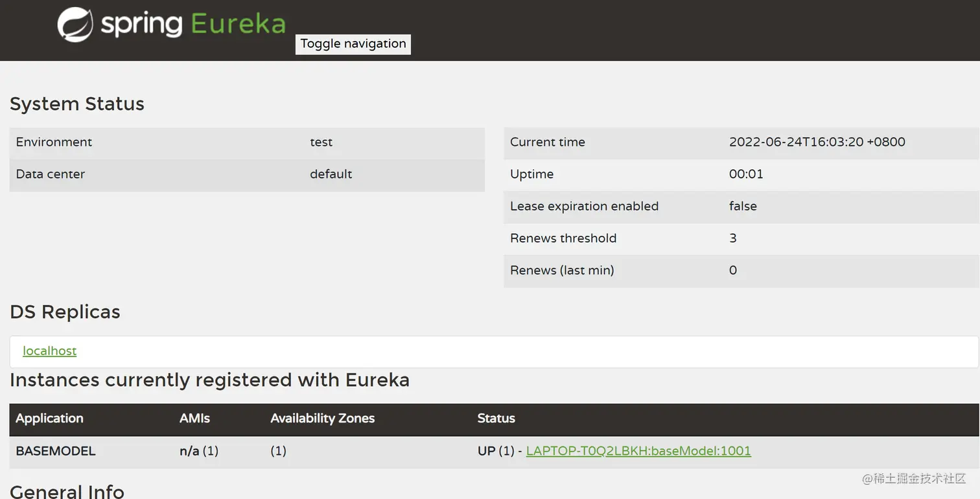Click the Current time timestamp value
The image size is (980, 499).
pyautogui.click(x=817, y=143)
